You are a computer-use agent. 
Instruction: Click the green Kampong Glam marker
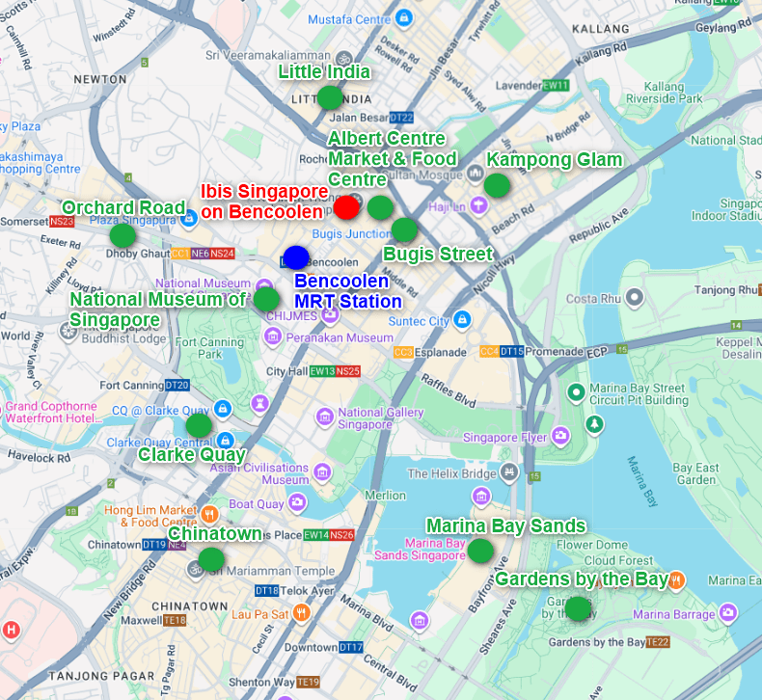[497, 185]
